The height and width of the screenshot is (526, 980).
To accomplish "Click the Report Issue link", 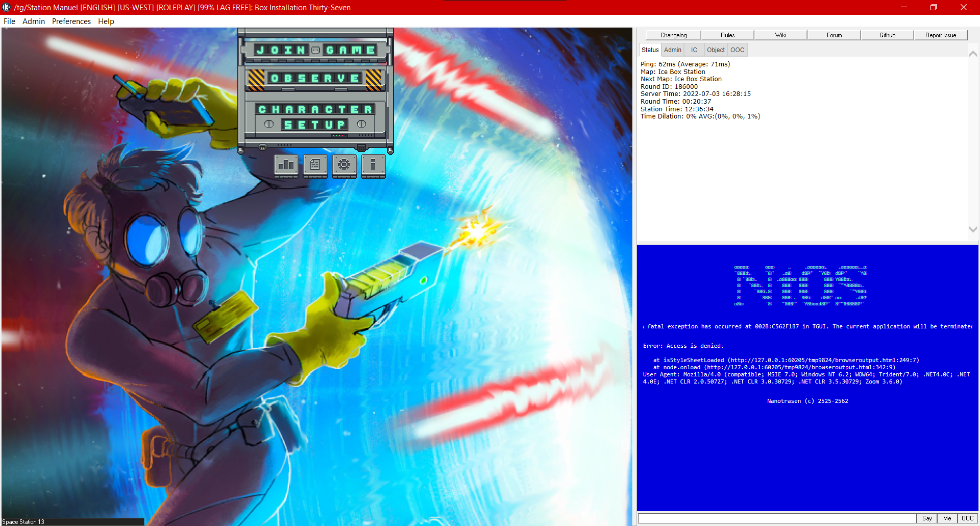I will tap(940, 35).
